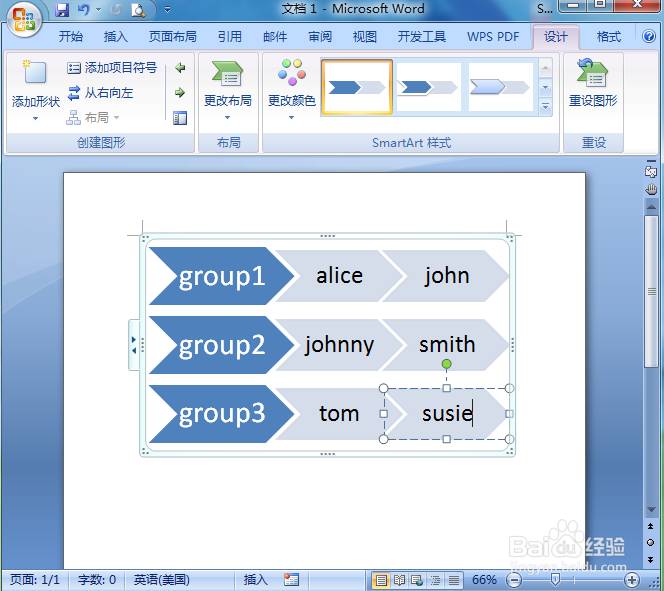Select the group3 chevron shape

(221, 414)
